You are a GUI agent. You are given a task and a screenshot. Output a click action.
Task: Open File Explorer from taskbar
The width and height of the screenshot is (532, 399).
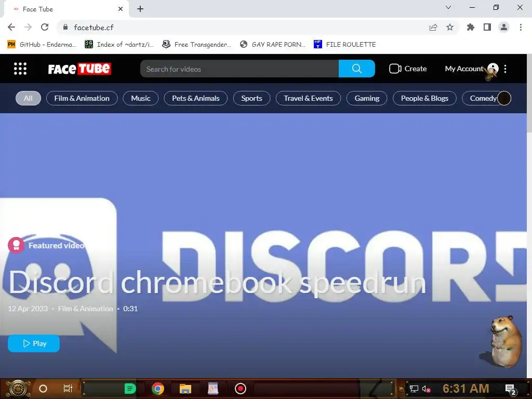click(x=185, y=389)
